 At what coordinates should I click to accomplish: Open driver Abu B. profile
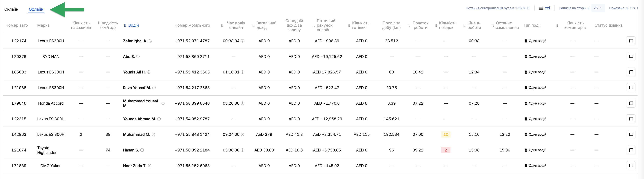coord(129,56)
